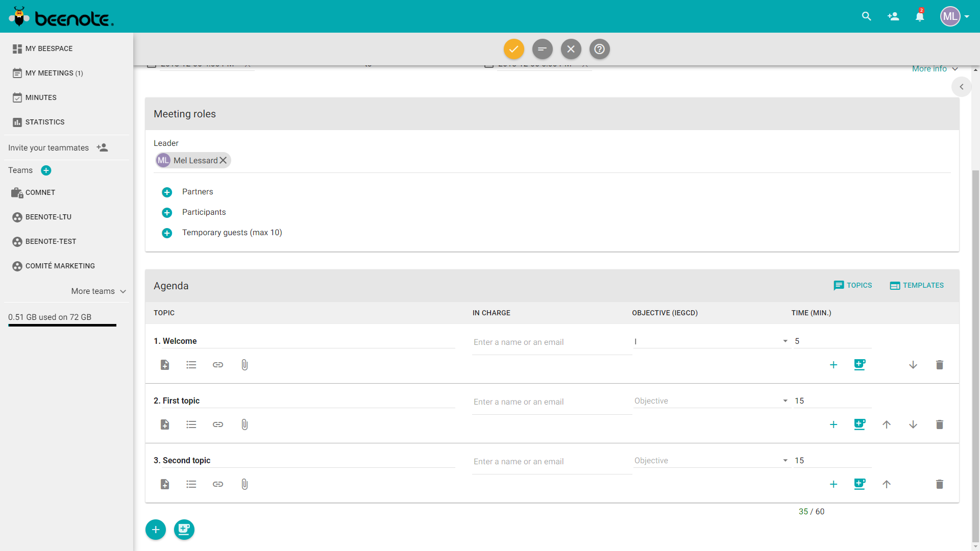Click the add note icon under Welcome

165,365
